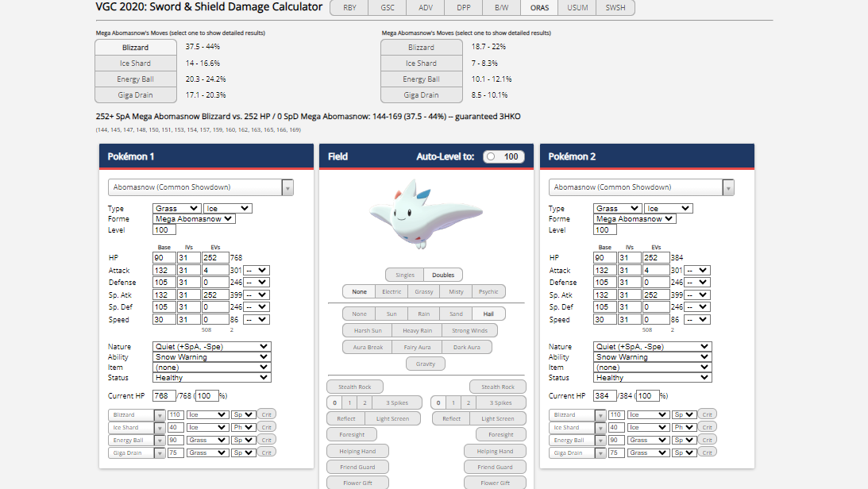The height and width of the screenshot is (489, 868).
Task: Switch to the USUM generation tab
Action: [577, 8]
